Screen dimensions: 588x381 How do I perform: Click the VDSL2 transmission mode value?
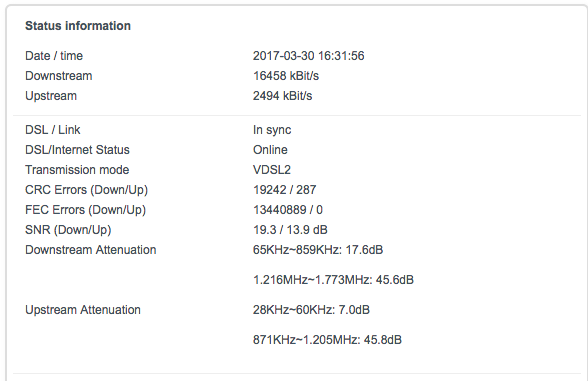(272, 170)
